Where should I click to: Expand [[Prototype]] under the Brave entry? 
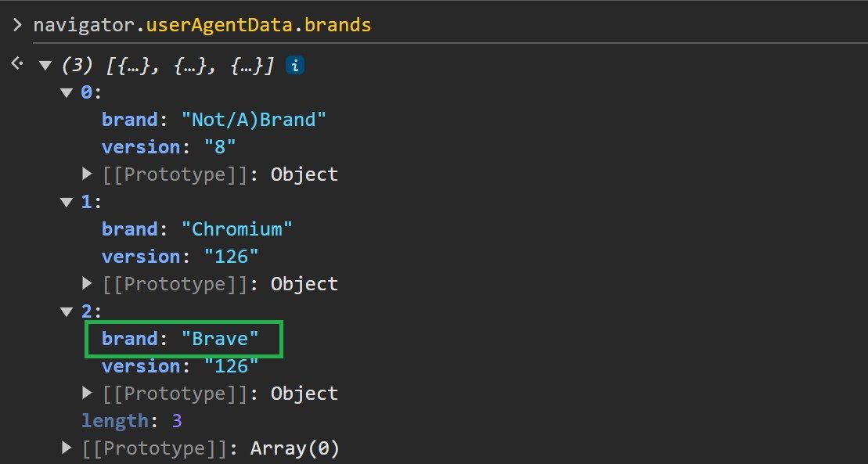tap(87, 394)
